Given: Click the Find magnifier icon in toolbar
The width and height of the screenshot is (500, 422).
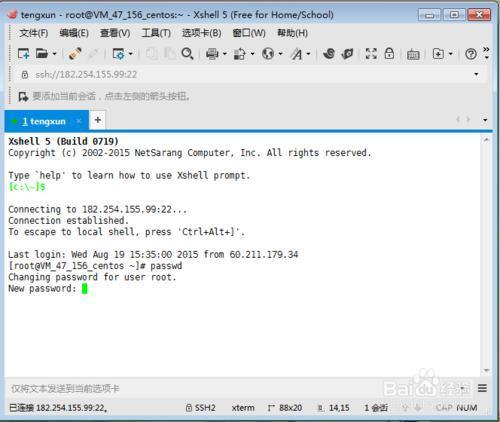Looking at the screenshot, I should 187,53.
